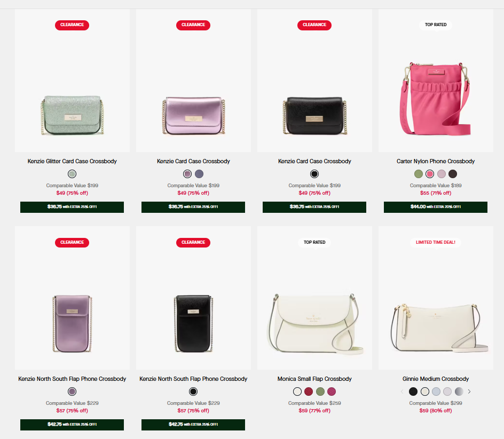
Task: Select blue-gray swatch on Kenzie Card Case Crossbody
Action: pyautogui.click(x=199, y=174)
